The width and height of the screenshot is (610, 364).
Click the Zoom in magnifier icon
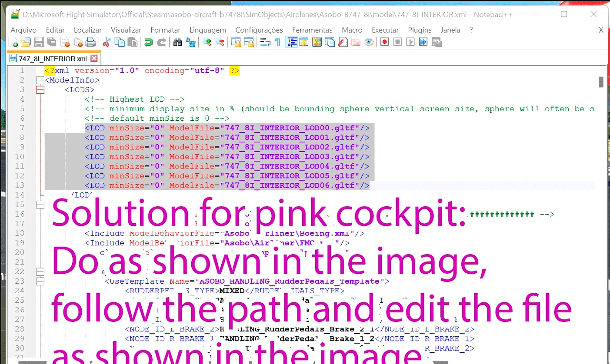click(x=207, y=42)
